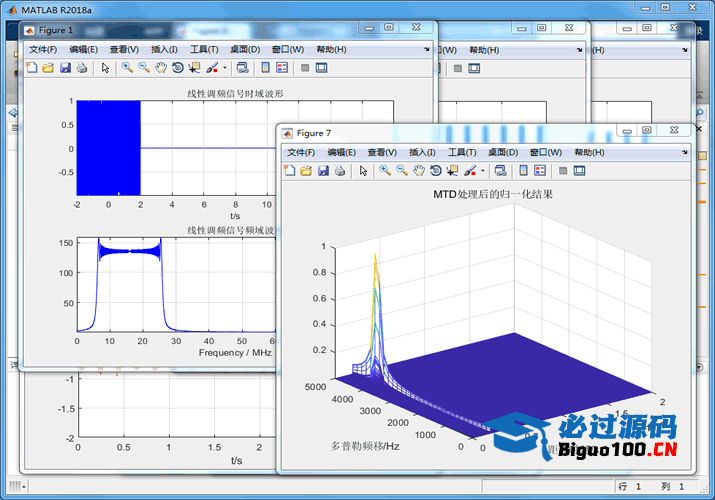This screenshot has width=715, height=500.
Task: Click Save icon in Figure 1 toolbar
Action: pyautogui.click(x=65, y=68)
